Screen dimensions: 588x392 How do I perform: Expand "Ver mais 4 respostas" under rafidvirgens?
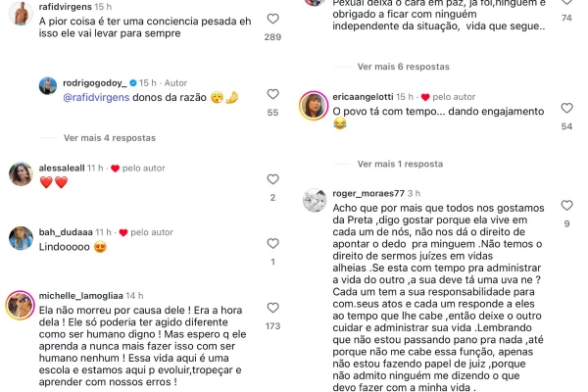[x=110, y=138]
